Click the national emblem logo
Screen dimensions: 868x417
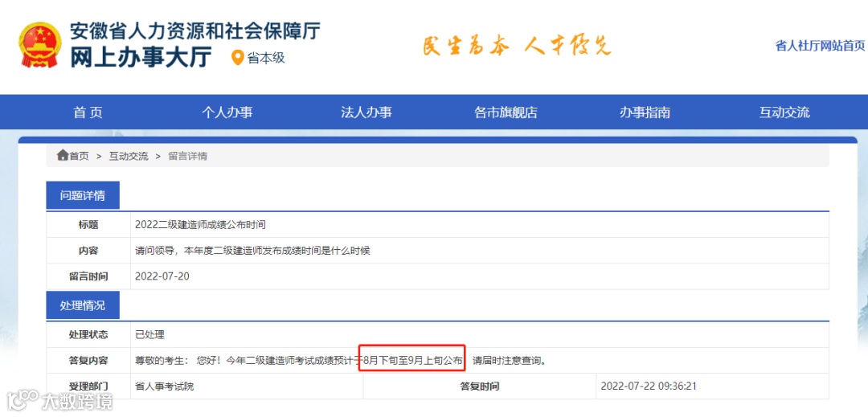pos(40,45)
